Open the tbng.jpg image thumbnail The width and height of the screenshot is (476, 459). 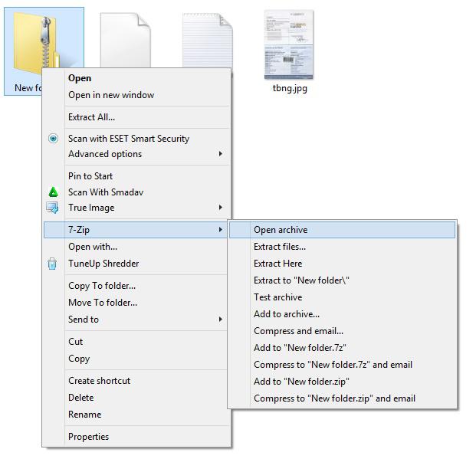[x=289, y=44]
